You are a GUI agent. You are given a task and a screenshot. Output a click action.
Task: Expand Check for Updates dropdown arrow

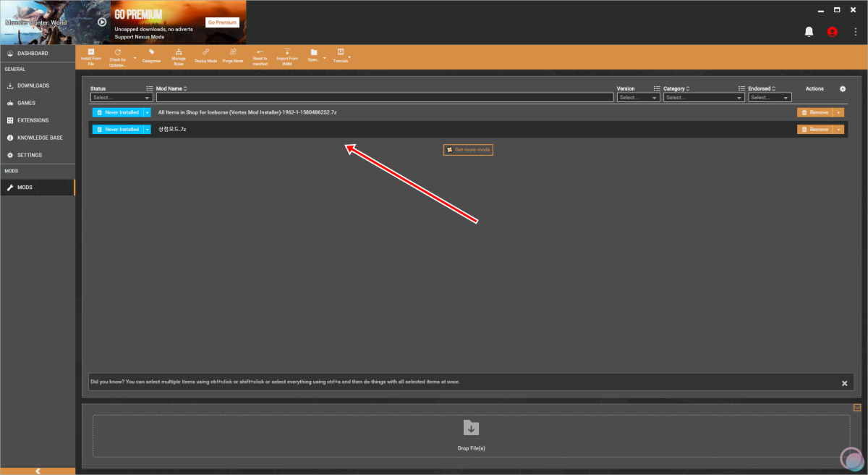[x=135, y=57]
